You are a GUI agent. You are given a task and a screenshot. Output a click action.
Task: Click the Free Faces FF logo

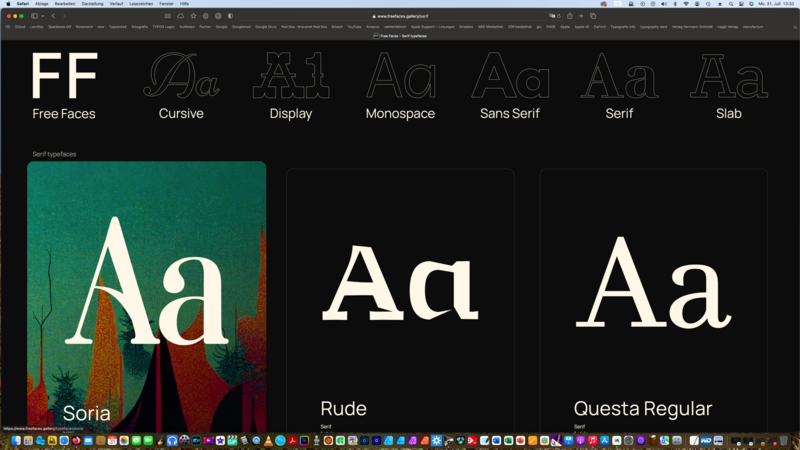(64, 77)
